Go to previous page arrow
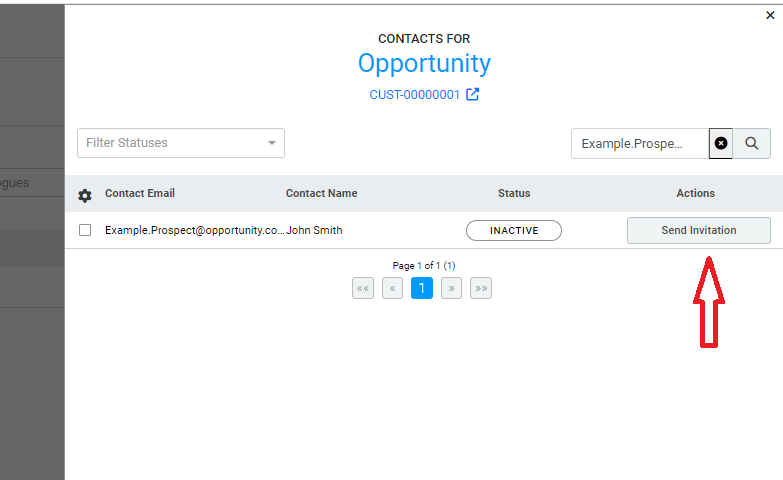This screenshot has width=783, height=480. tap(392, 288)
